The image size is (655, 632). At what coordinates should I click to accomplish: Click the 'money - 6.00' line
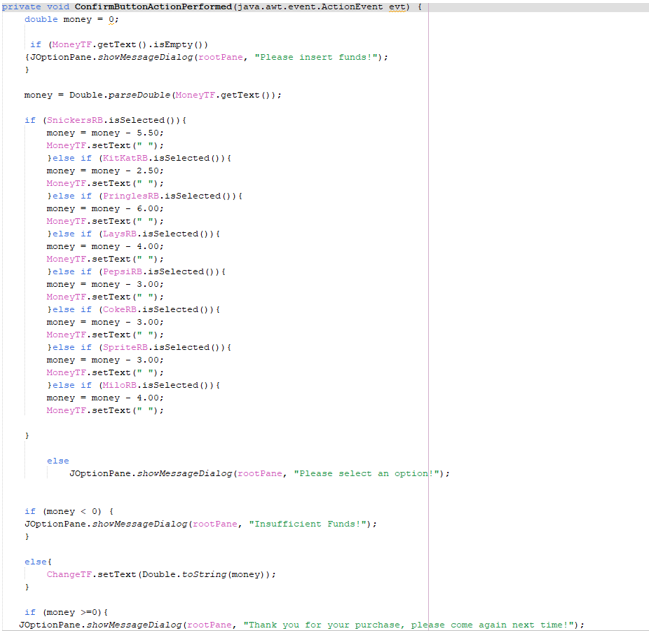pos(105,209)
